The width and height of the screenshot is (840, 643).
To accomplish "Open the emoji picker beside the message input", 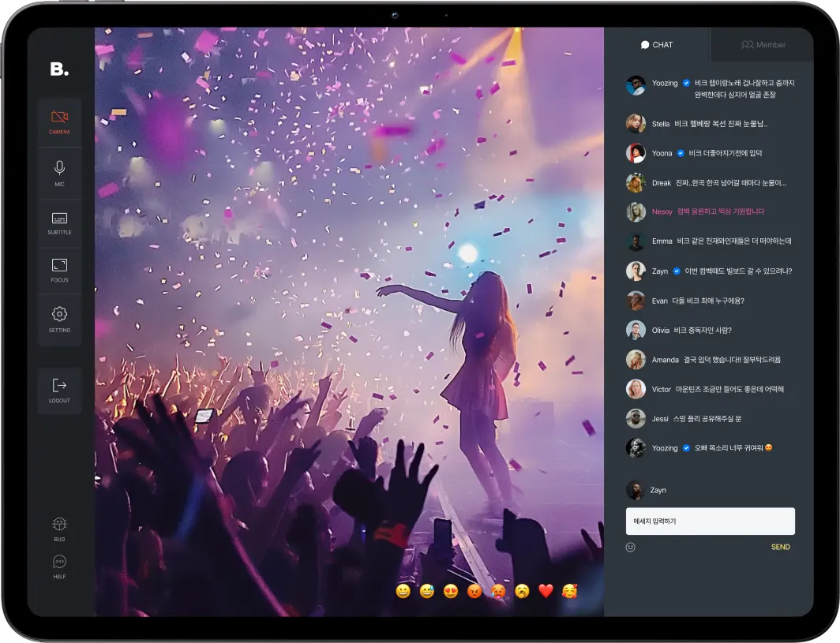I will pyautogui.click(x=630, y=547).
